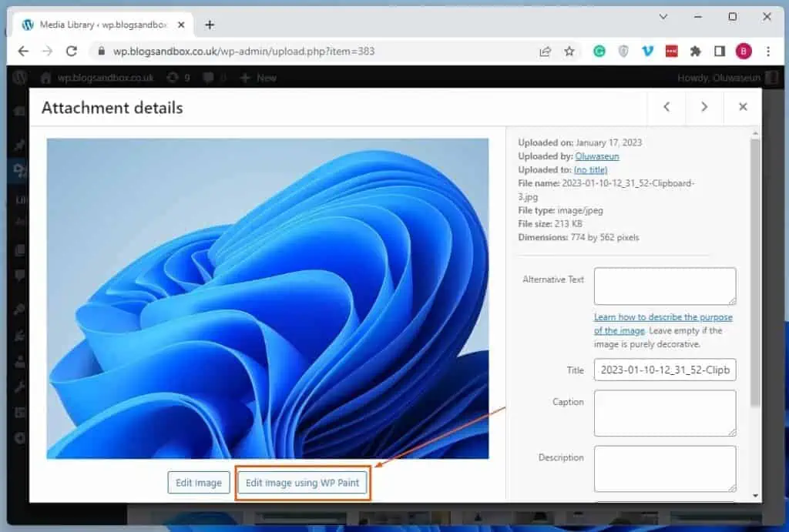Open the Chrome extensions puzzle icon

(x=694, y=51)
